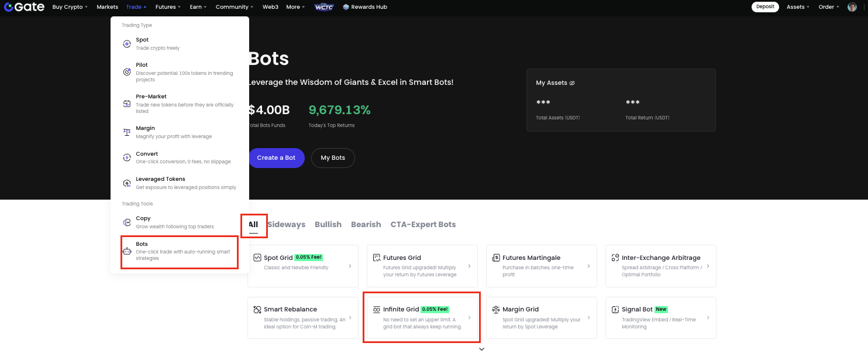Screen dimensions: 868x353
Task: Toggle My Assets visibility eye
Action: point(572,83)
